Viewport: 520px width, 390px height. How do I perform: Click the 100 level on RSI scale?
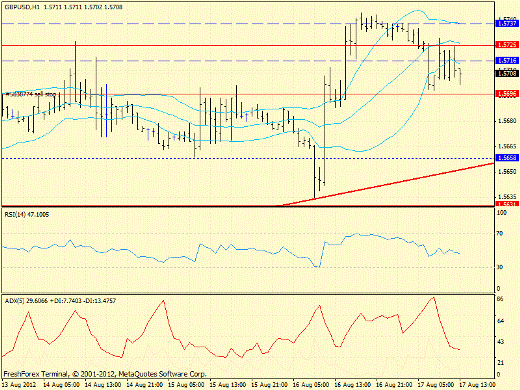(501, 212)
